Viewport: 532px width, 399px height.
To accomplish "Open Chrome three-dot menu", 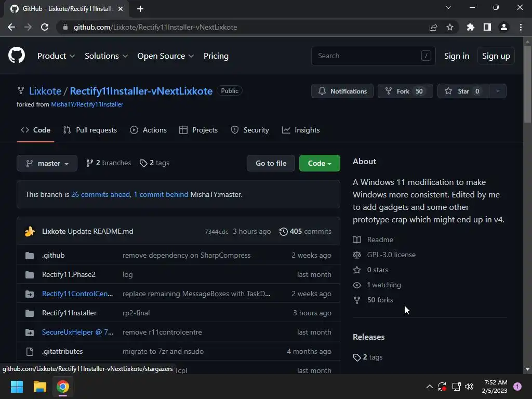I will click(521, 27).
